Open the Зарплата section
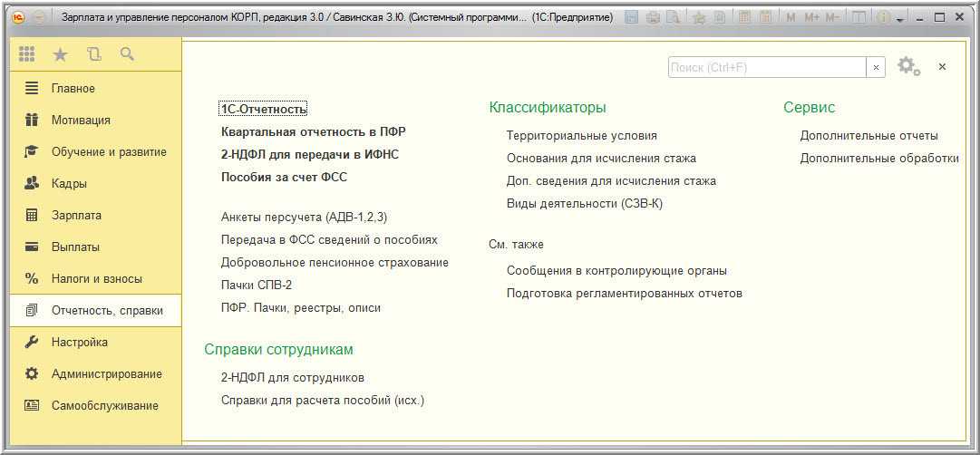The image size is (980, 455). (x=95, y=215)
